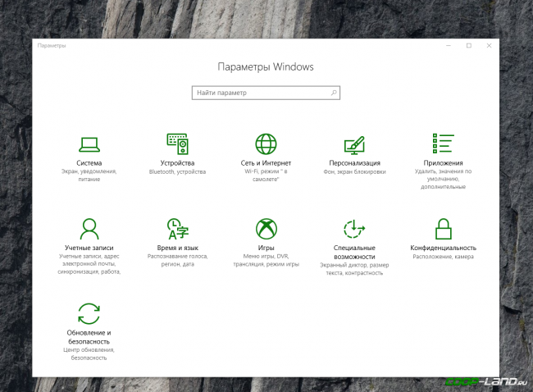Open the Учетные записи person icon
The width and height of the screenshot is (533, 392).
pos(89,229)
